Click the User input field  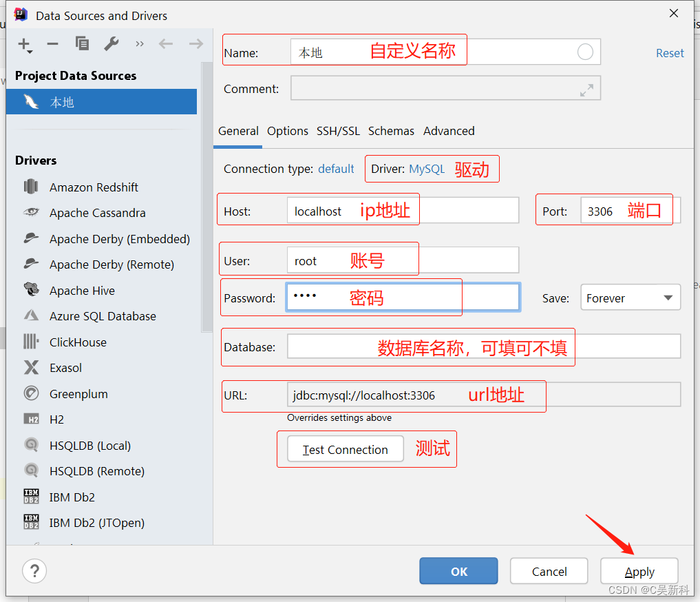403,260
